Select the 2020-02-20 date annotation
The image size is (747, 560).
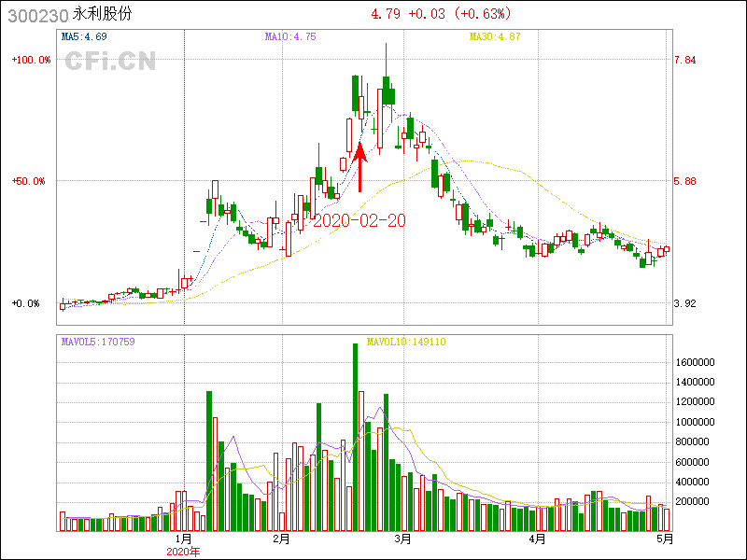(x=359, y=221)
